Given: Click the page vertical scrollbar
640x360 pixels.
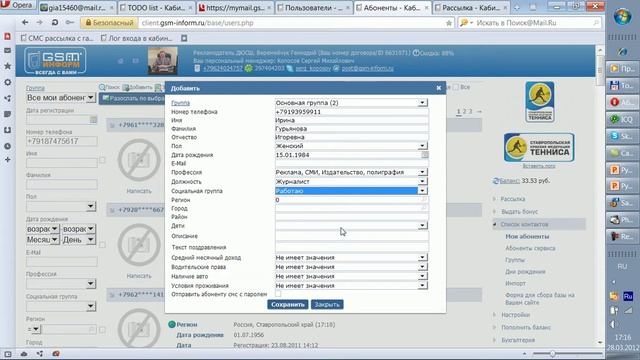Looking at the screenshot, I should (x=600, y=196).
